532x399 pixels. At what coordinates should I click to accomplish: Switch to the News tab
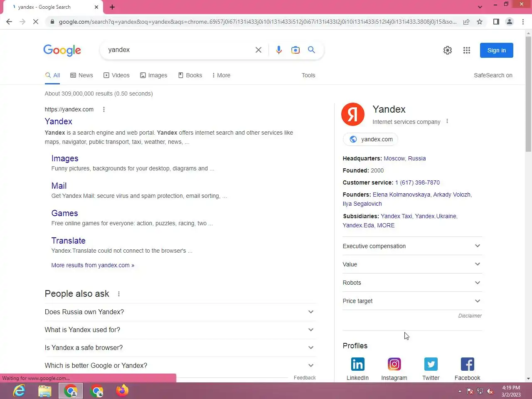pyautogui.click(x=81, y=75)
